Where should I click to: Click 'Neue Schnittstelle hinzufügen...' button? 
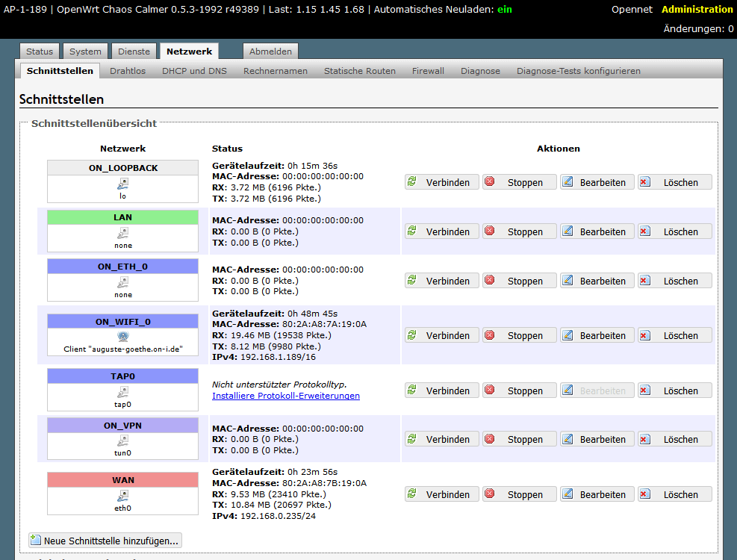pos(105,541)
